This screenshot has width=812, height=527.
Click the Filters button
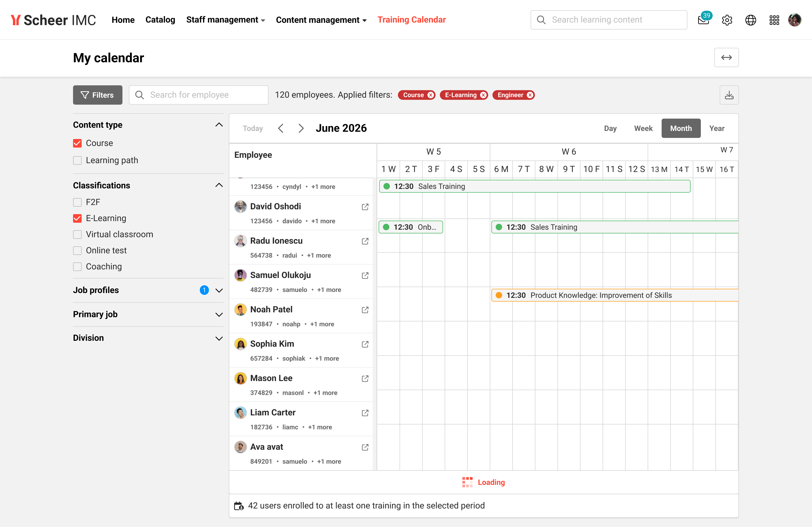(x=97, y=95)
